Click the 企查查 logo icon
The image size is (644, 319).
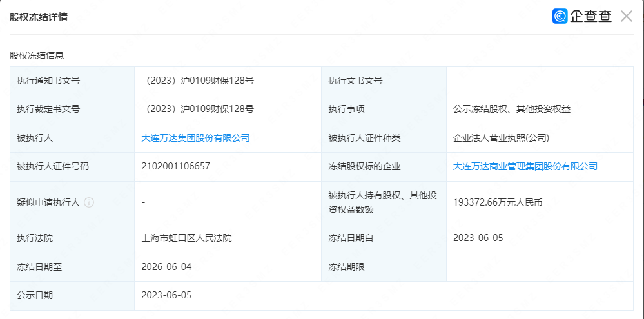click(x=560, y=16)
